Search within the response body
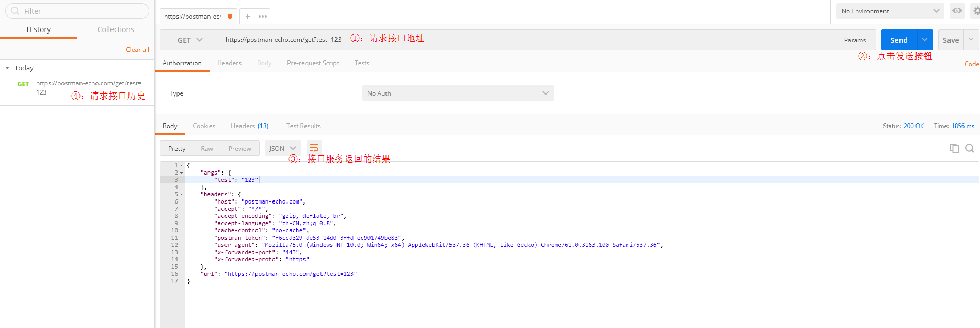 click(970, 148)
